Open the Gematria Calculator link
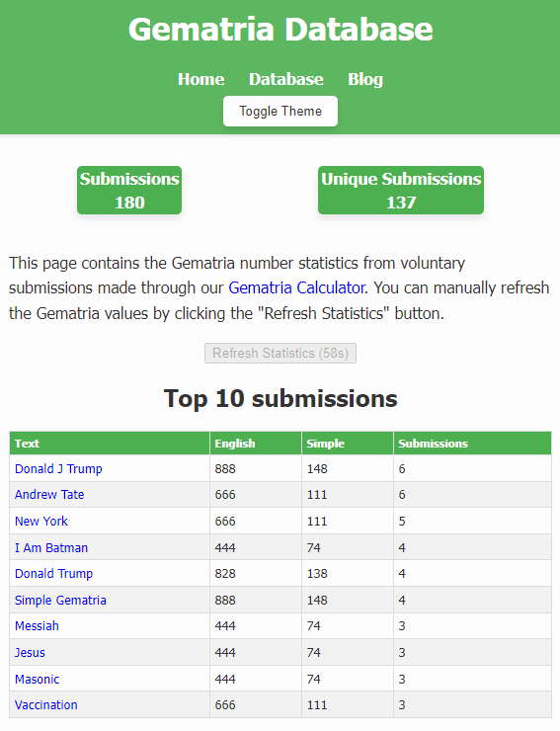Viewport: 560px width, 731px height. [x=296, y=287]
